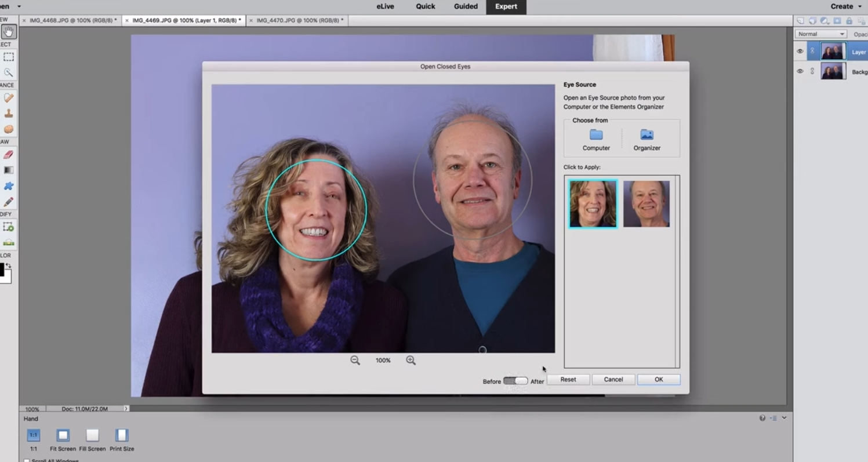
Task: Zoom in on the dialog preview
Action: point(411,361)
